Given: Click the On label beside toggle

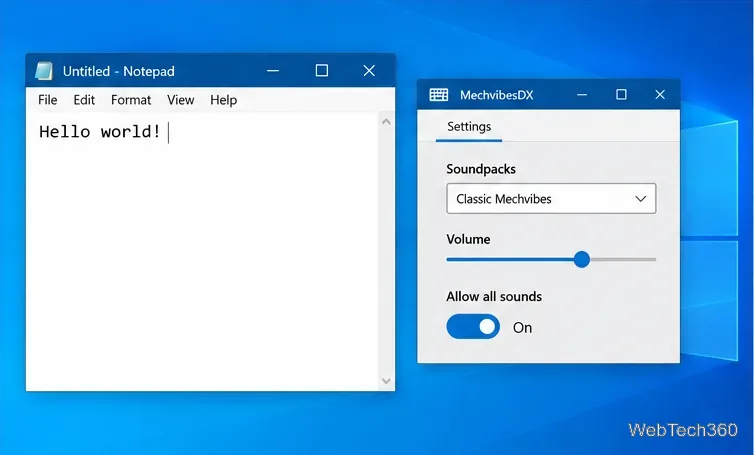Looking at the screenshot, I should click(522, 328).
